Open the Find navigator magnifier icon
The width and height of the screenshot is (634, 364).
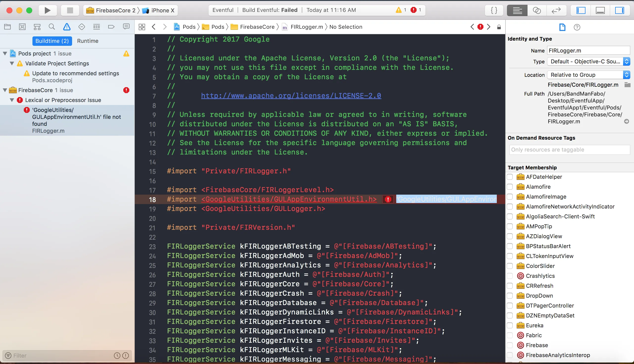(x=52, y=27)
